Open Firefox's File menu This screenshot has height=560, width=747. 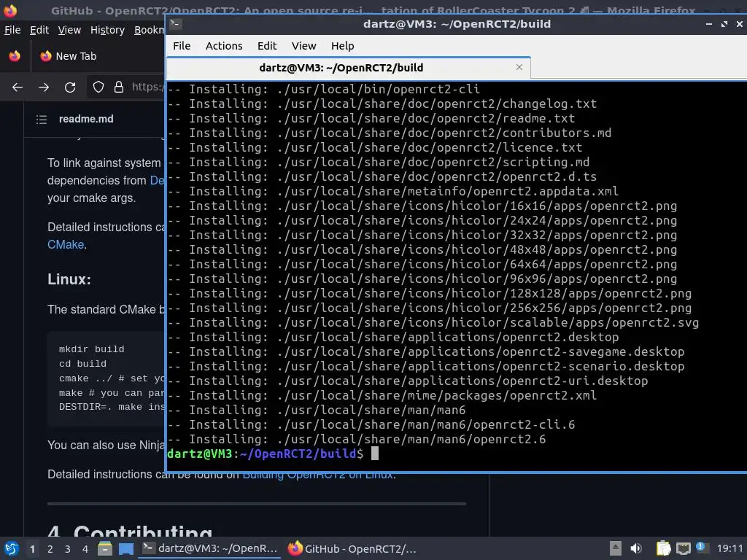(12, 30)
